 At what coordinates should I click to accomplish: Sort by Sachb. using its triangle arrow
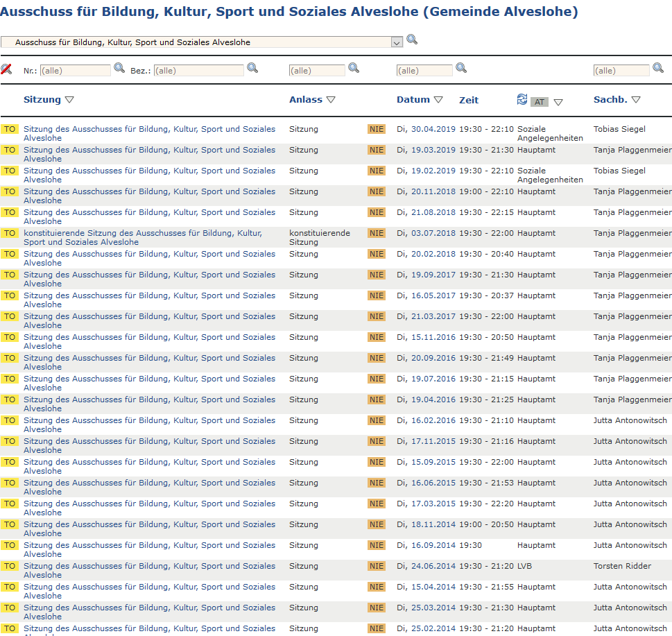tap(636, 100)
